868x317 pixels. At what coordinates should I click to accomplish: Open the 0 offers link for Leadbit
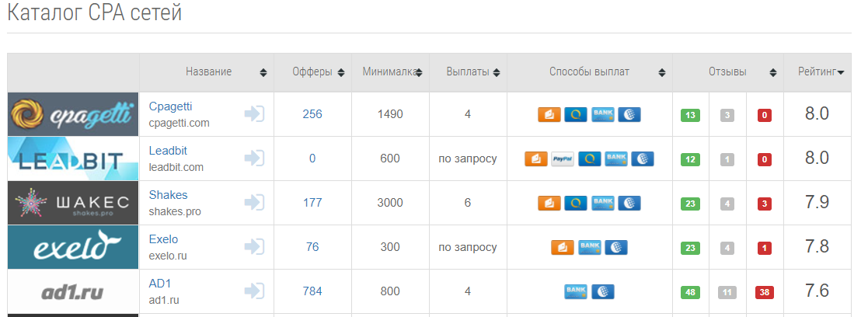coord(312,158)
